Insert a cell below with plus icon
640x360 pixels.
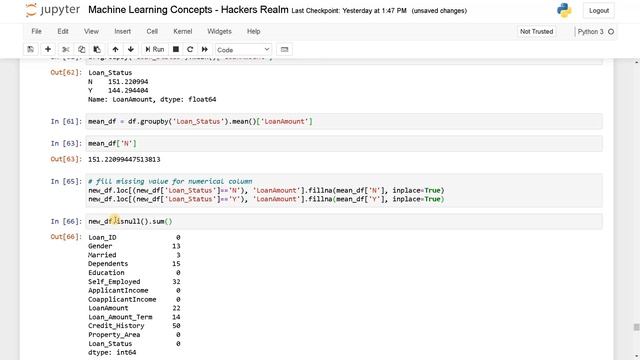tap(48, 49)
